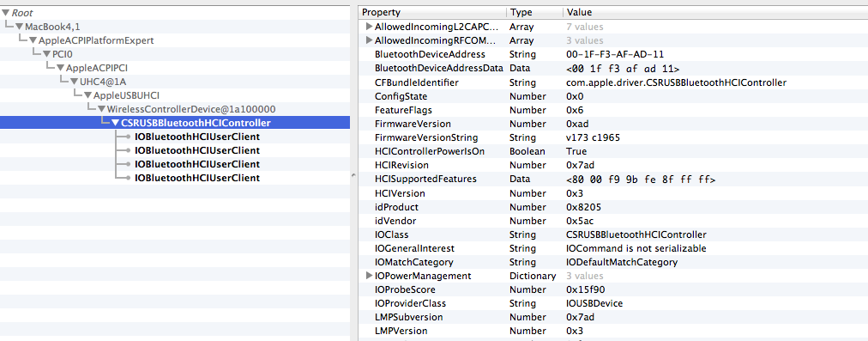Select the LMPVersion property row
The width and height of the screenshot is (868, 341).
612,331
